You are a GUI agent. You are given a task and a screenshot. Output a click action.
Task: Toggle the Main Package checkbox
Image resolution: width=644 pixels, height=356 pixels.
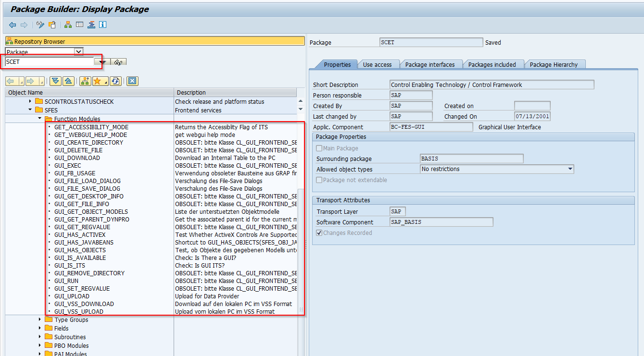click(x=319, y=148)
